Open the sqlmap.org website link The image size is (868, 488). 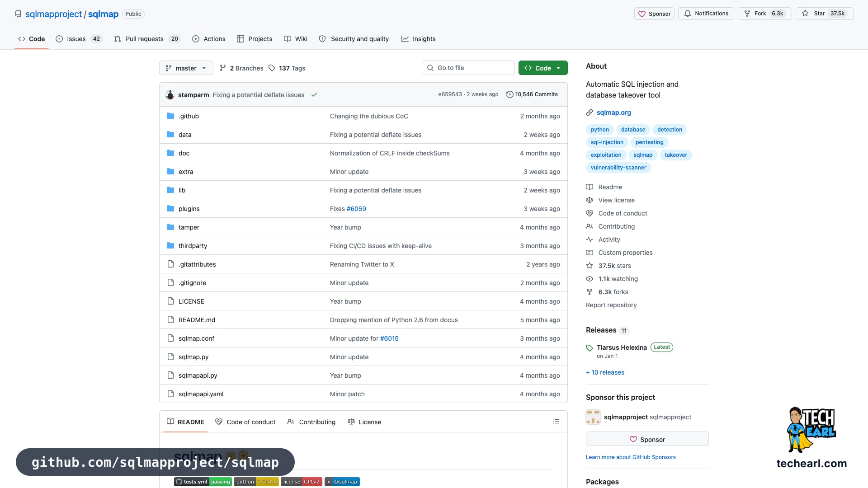613,113
